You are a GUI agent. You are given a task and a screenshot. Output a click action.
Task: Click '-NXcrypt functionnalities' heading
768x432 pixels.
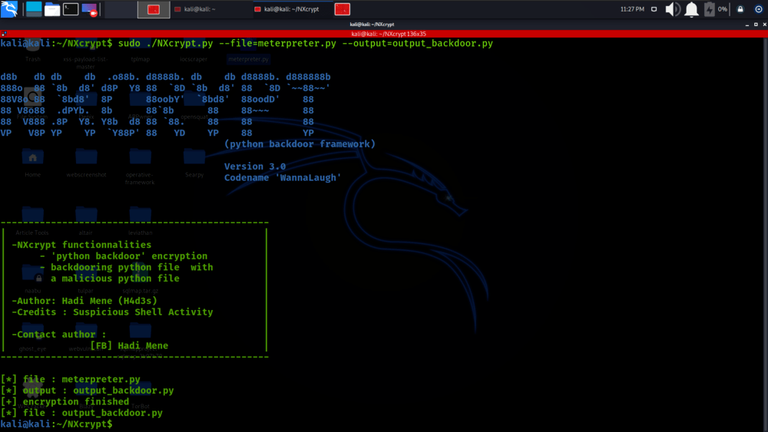81,245
